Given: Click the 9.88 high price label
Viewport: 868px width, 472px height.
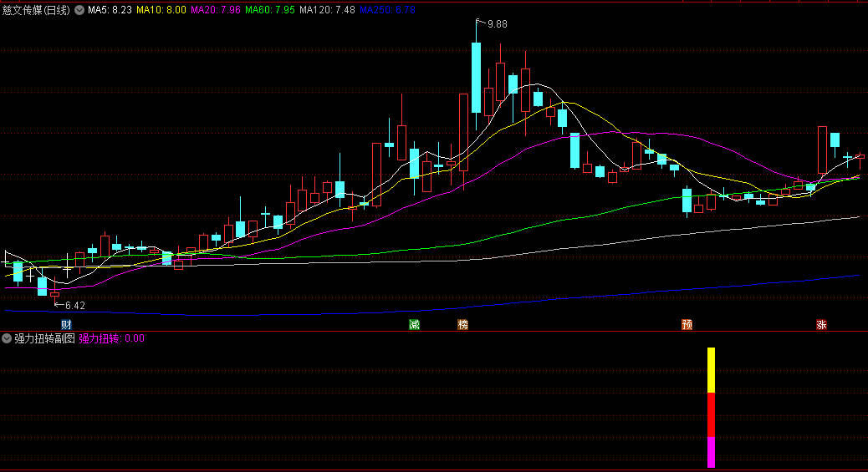Looking at the screenshot, I should [497, 24].
